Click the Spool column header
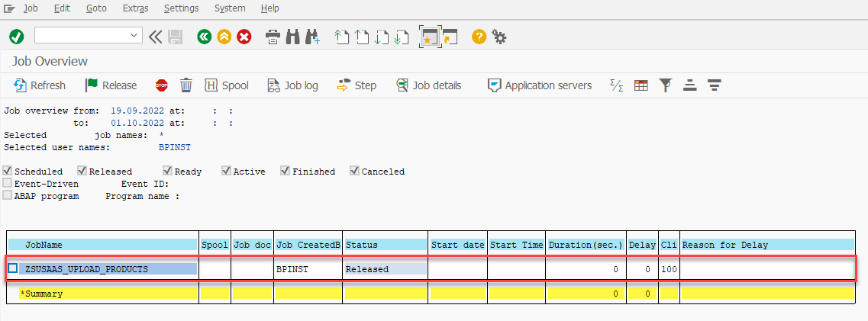The image size is (868, 321). click(215, 245)
